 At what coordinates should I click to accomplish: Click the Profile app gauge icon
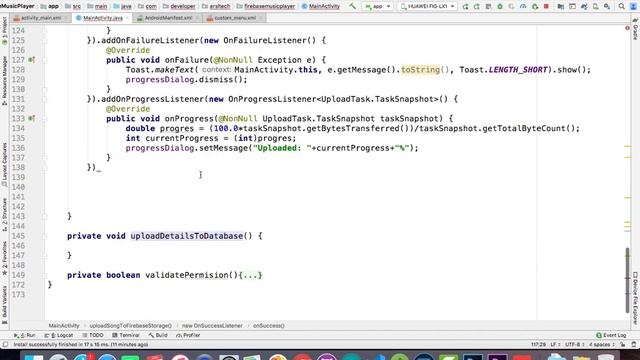[x=523, y=7]
